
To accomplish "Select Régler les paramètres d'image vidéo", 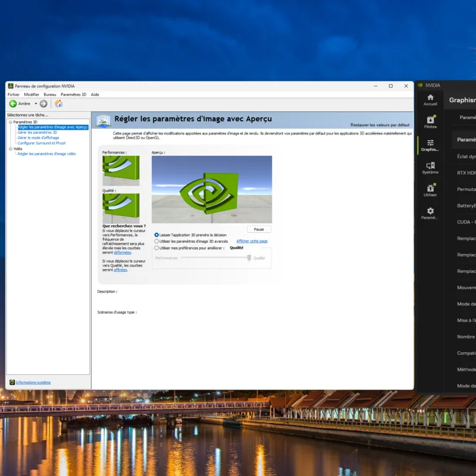I will coord(47,154).
